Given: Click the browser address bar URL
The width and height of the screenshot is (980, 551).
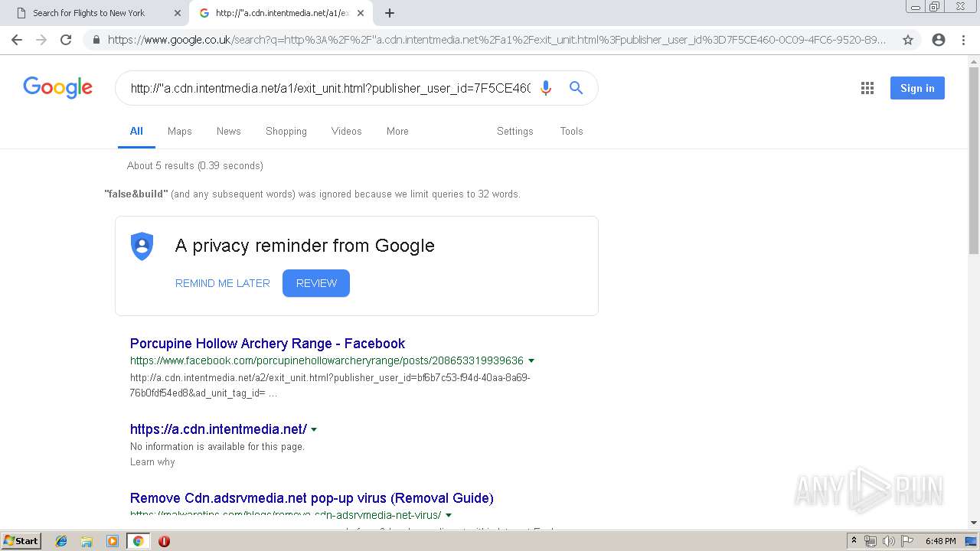Looking at the screenshot, I should click(x=496, y=40).
